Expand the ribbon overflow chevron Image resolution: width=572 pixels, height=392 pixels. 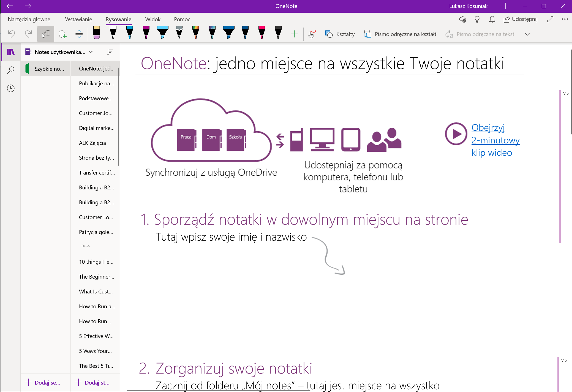coord(527,34)
